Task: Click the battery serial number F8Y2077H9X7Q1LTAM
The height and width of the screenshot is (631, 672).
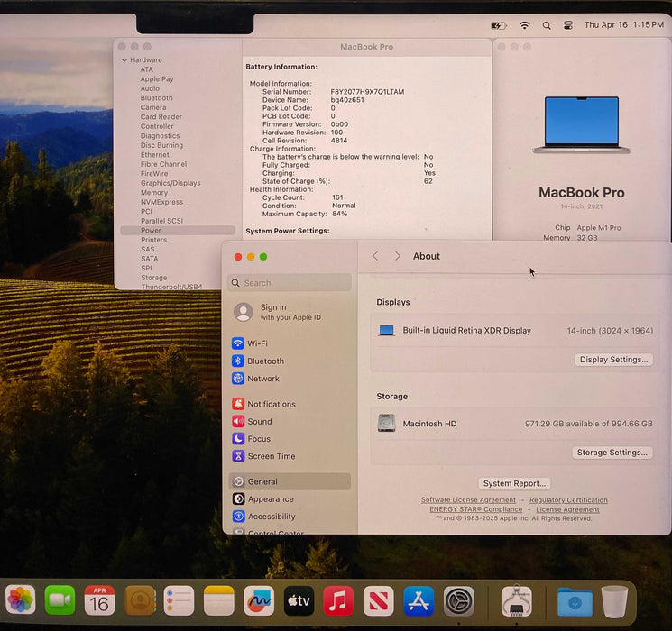Action: [367, 92]
